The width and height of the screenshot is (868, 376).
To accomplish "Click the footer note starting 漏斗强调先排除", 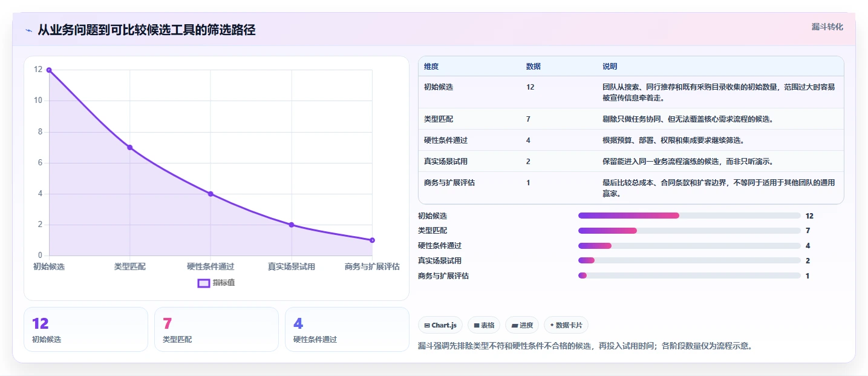I will [x=585, y=346].
